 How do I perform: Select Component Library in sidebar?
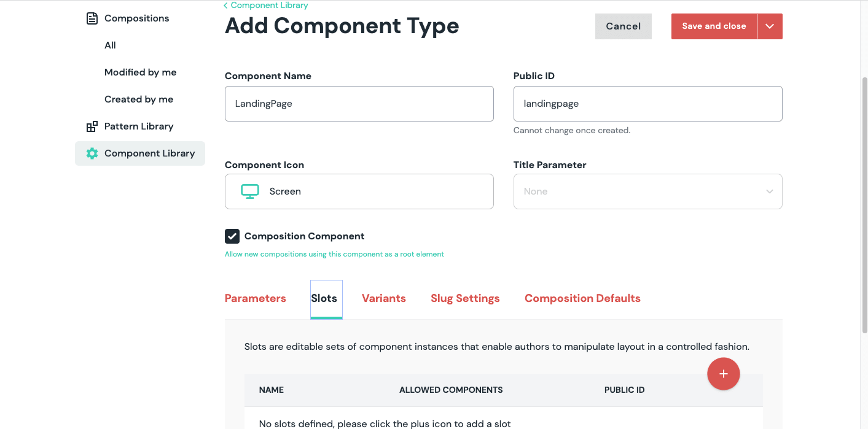point(140,153)
